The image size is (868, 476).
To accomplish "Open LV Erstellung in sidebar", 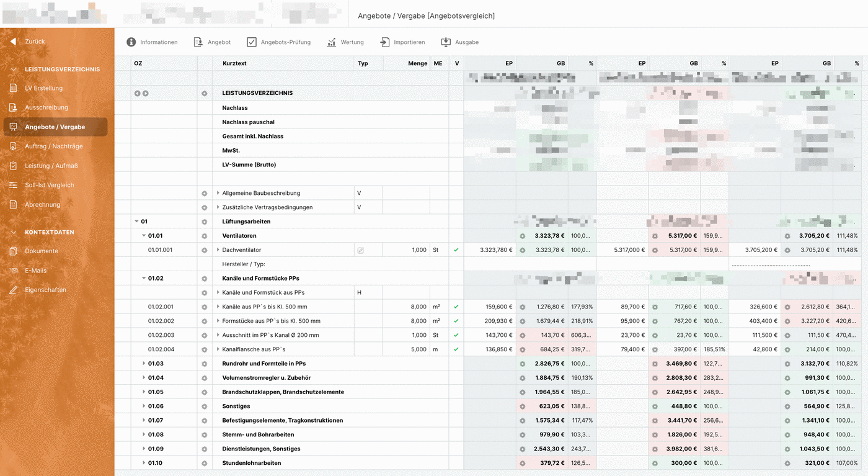I will tap(43, 88).
